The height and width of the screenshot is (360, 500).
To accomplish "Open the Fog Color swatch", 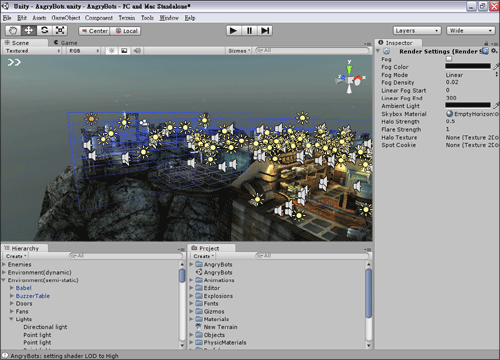I will pyautogui.click(x=468, y=66).
